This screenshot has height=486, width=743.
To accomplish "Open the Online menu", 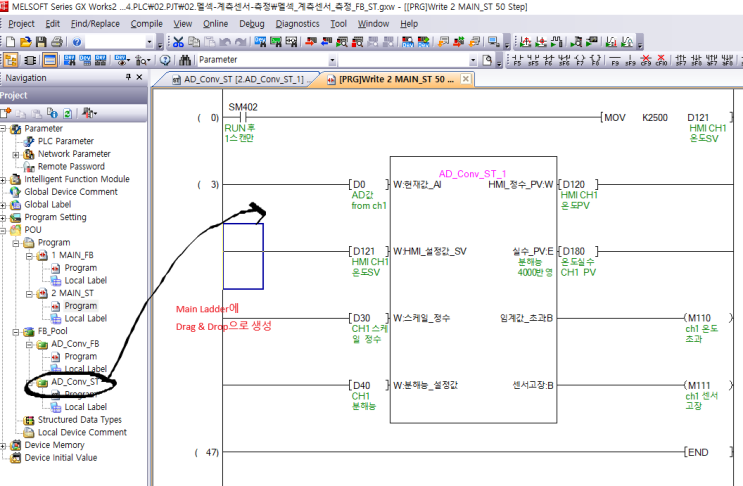I will tap(216, 24).
